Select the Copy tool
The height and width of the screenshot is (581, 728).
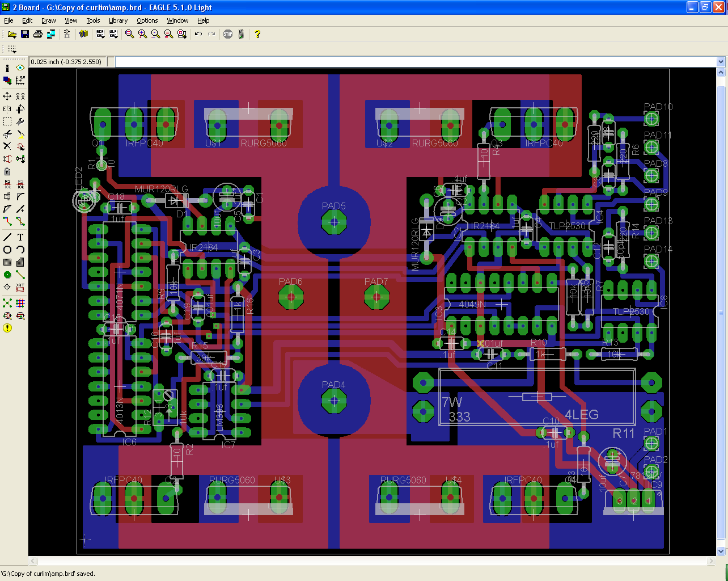point(20,96)
